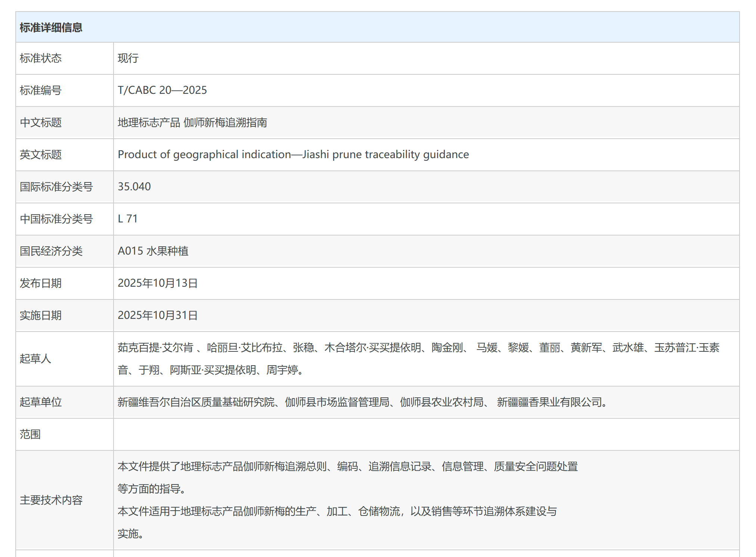The width and height of the screenshot is (756, 557).
Task: Click the 国际标准分类号 value 35.040
Action: tap(134, 187)
